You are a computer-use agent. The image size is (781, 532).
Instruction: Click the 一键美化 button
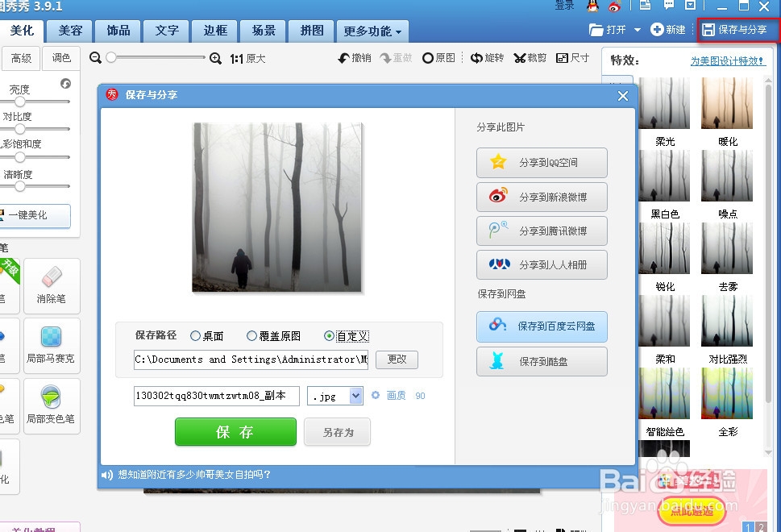pyautogui.click(x=35, y=215)
